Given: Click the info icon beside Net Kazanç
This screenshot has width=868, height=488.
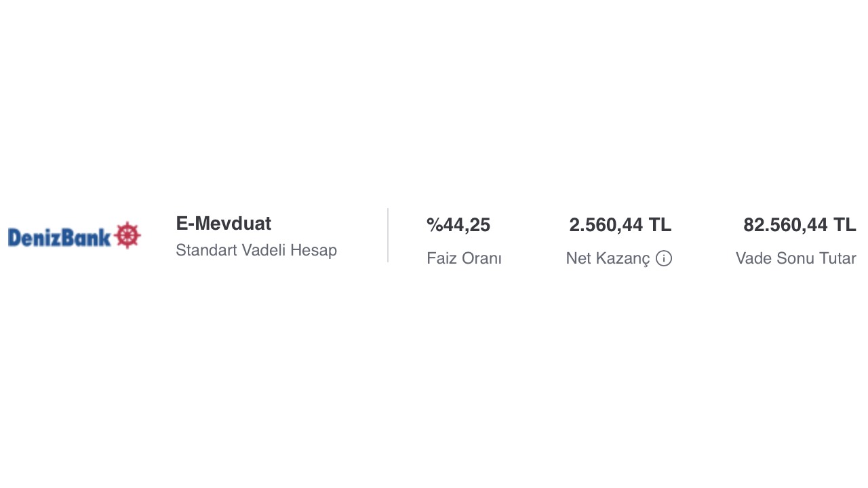Looking at the screenshot, I should coord(664,258).
